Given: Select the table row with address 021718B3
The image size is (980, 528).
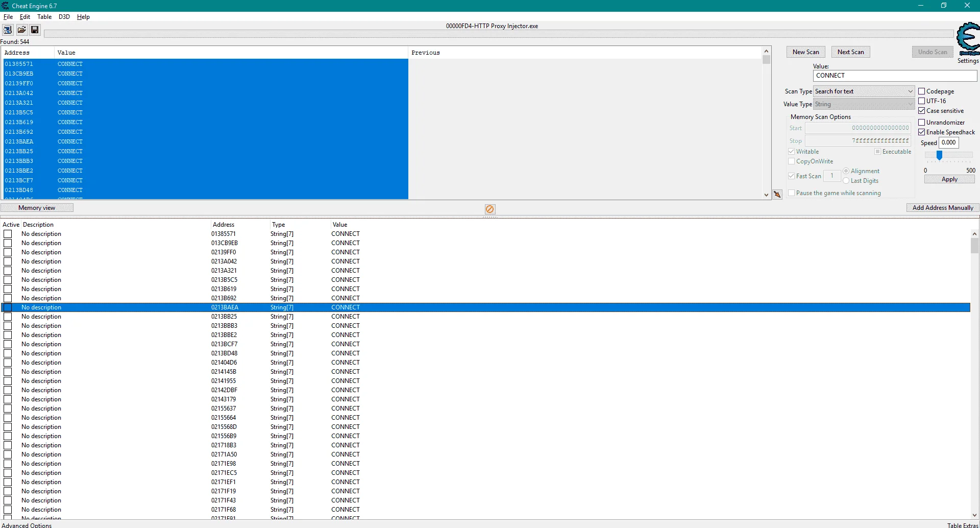Looking at the screenshot, I should coord(485,445).
